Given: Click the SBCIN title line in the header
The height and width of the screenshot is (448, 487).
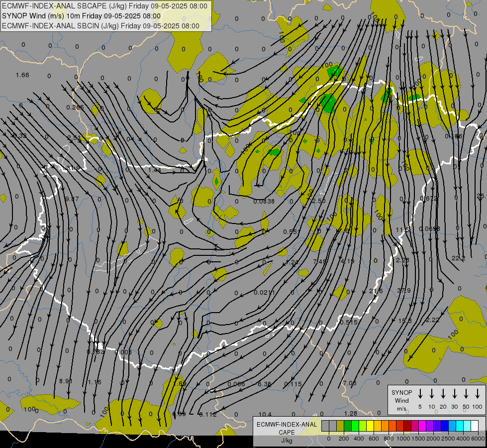Looking at the screenshot, I should click(100, 26).
